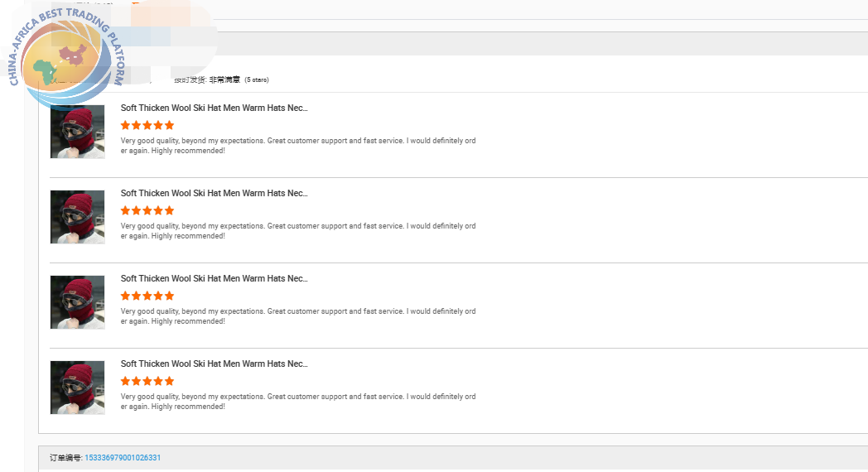The width and height of the screenshot is (868, 472).
Task: Click the fourth review's comment text
Action: tap(298, 402)
